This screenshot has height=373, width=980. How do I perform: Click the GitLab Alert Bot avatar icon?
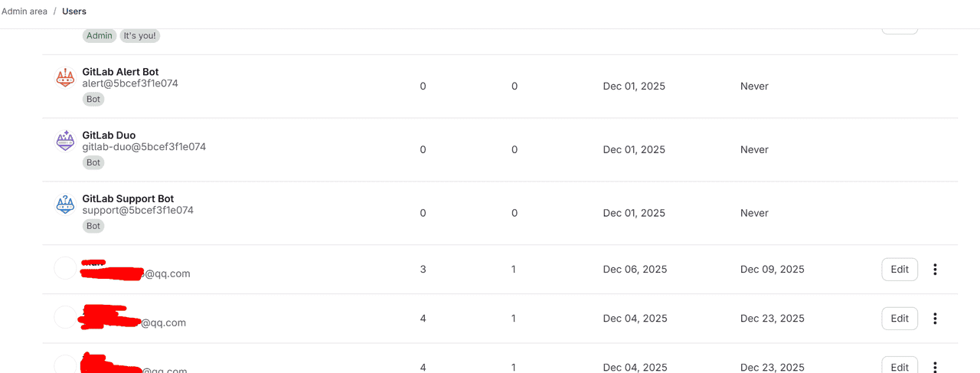(x=65, y=77)
